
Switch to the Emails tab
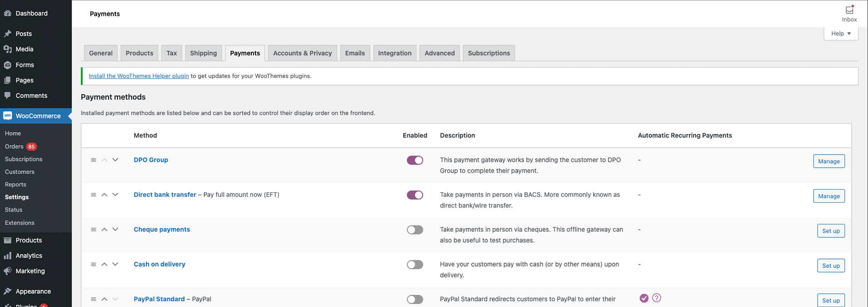pos(355,53)
